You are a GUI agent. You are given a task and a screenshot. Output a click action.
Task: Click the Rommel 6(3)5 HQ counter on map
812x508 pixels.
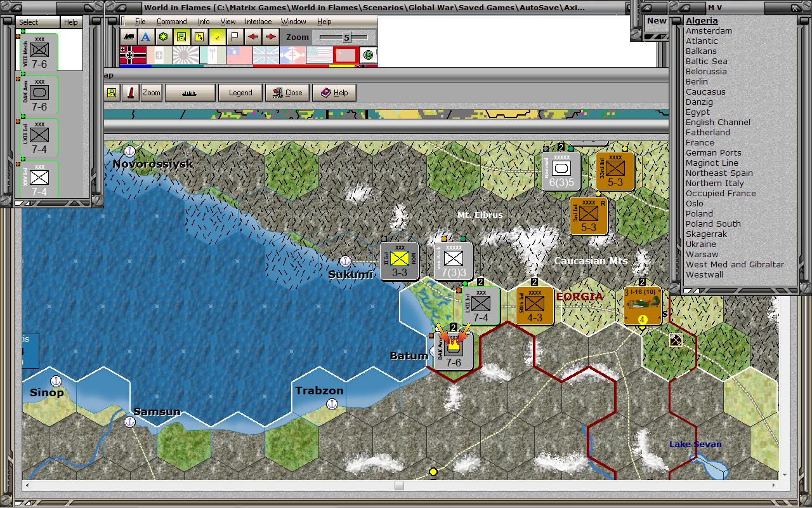561,171
